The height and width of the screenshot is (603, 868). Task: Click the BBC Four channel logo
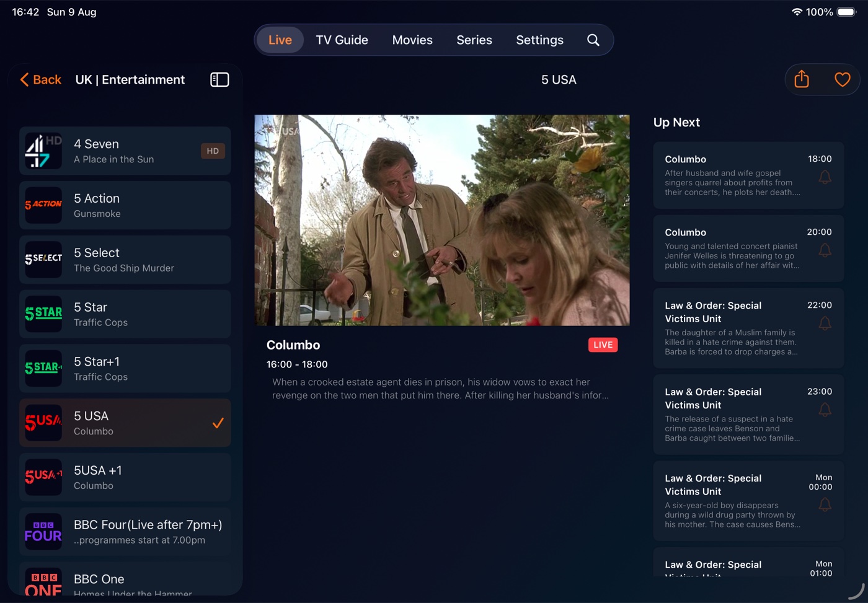pyautogui.click(x=43, y=532)
